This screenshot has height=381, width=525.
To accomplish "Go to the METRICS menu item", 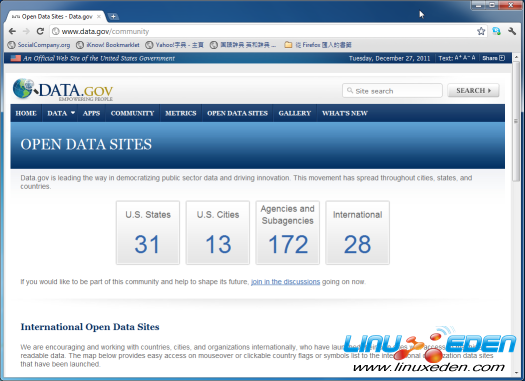I will tap(181, 113).
